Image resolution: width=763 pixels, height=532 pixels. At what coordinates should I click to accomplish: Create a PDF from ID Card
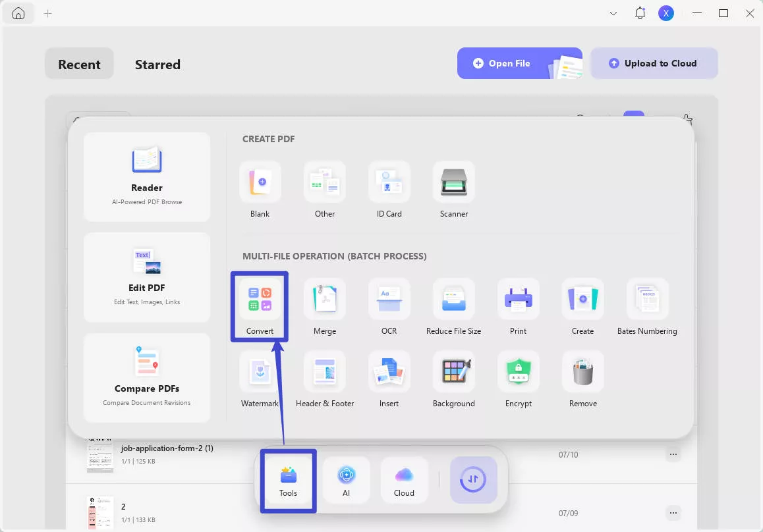pyautogui.click(x=389, y=182)
